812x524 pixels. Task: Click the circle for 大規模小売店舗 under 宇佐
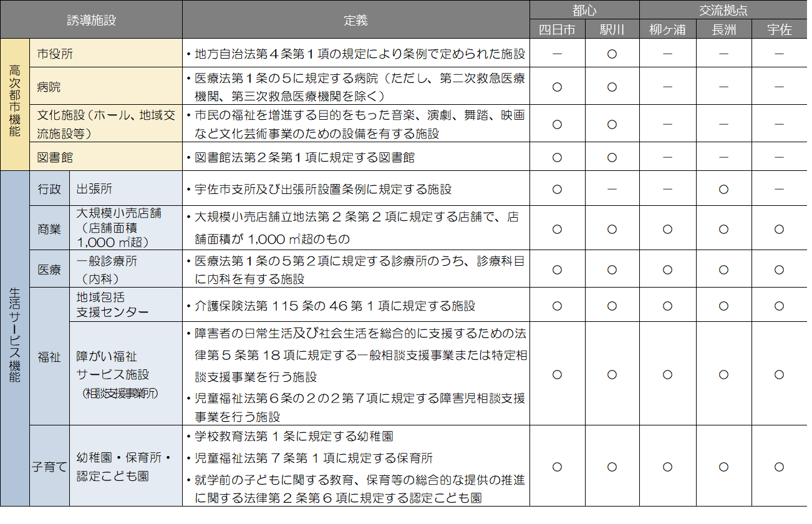click(779, 229)
